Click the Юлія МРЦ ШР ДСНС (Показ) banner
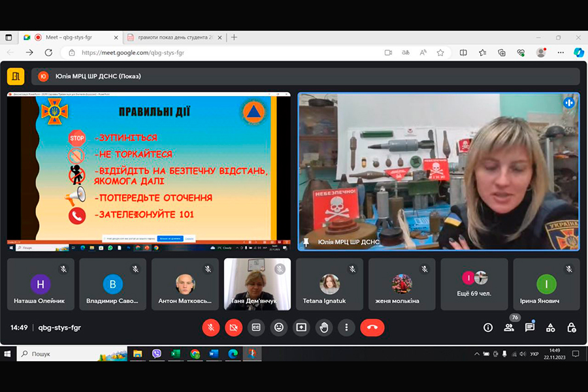Viewport: 588px width, 392px height. pyautogui.click(x=306, y=76)
